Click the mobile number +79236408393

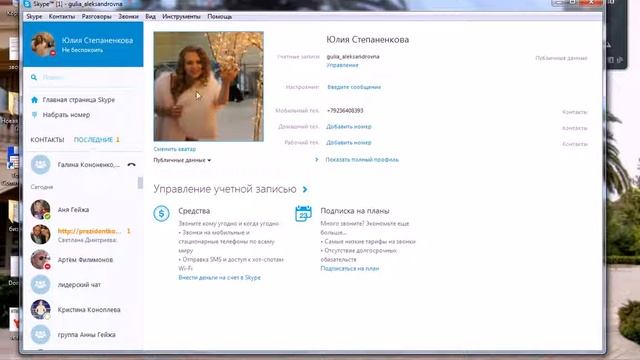pyautogui.click(x=345, y=111)
